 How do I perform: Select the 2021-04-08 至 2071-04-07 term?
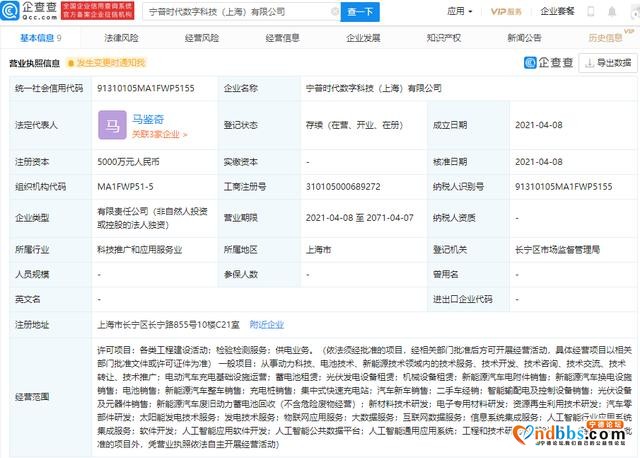click(x=360, y=218)
